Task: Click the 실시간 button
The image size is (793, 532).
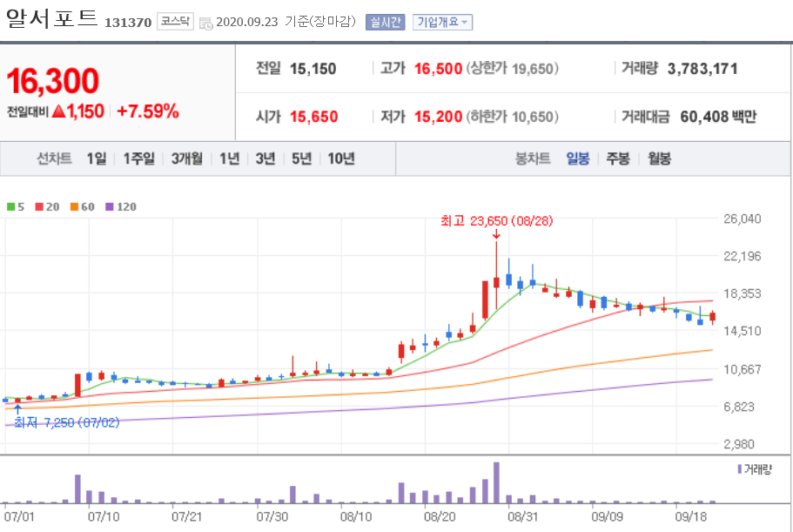Action: pos(386,23)
